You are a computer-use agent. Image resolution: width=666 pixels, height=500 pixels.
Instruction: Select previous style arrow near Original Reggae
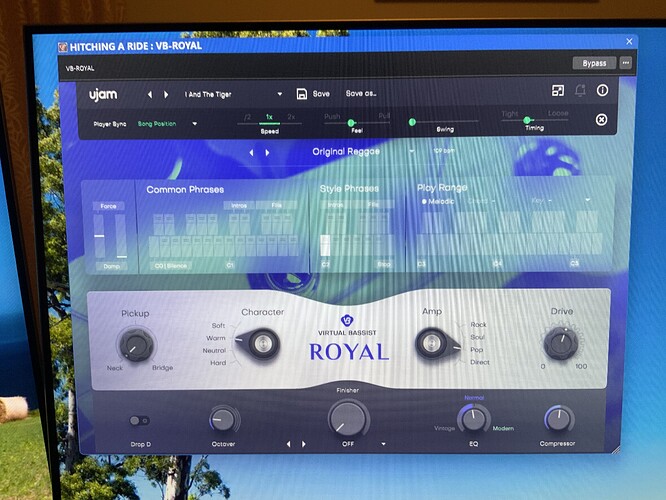click(251, 153)
